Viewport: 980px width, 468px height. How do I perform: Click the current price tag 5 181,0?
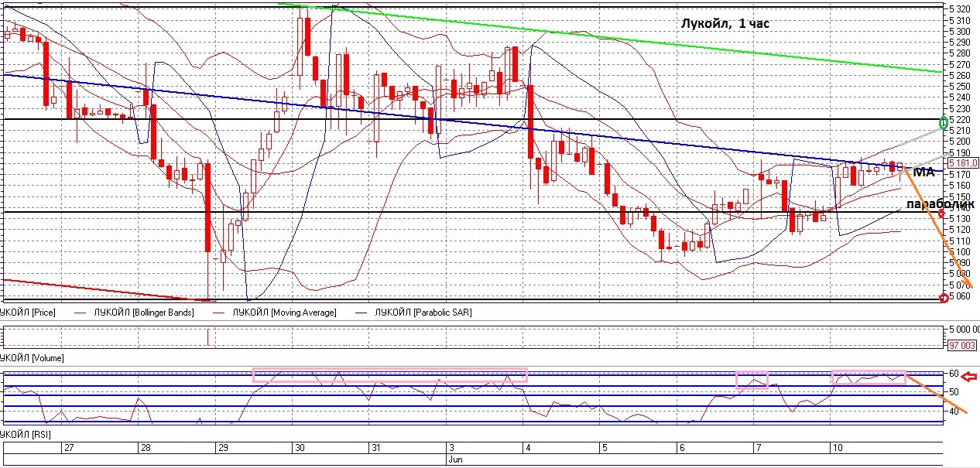pyautogui.click(x=964, y=162)
